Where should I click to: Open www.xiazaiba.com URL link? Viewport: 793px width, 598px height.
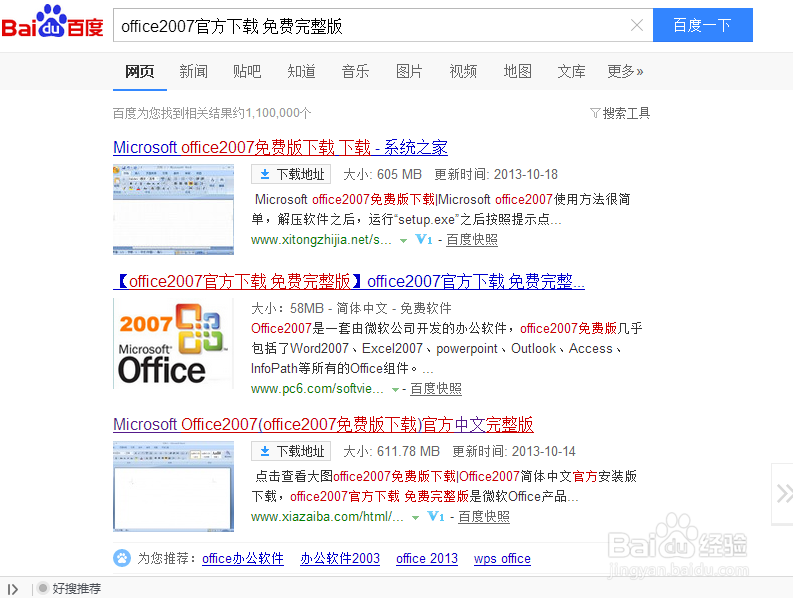pos(327,517)
